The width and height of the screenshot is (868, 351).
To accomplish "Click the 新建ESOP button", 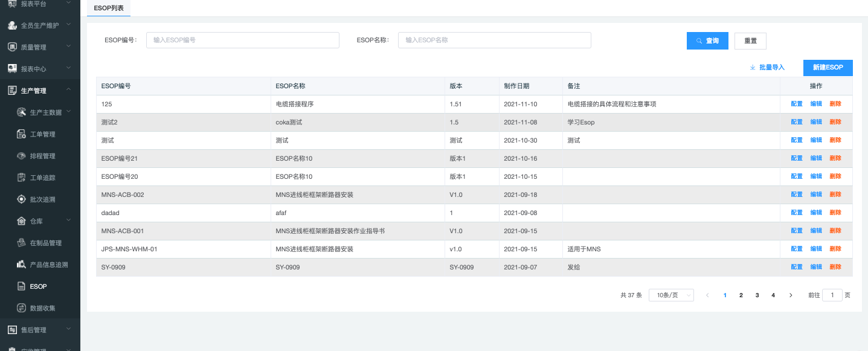I will (x=828, y=68).
